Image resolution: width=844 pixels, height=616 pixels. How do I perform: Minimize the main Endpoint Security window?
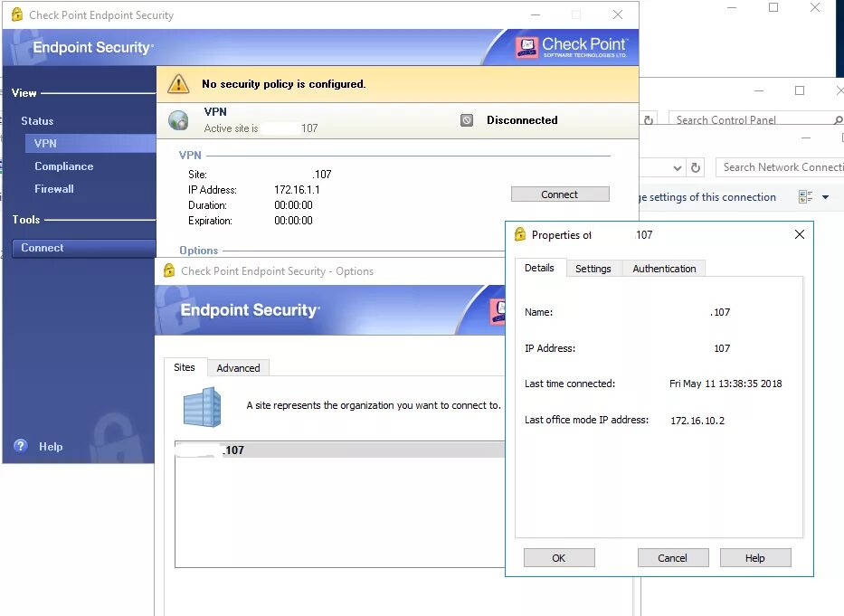(536, 14)
